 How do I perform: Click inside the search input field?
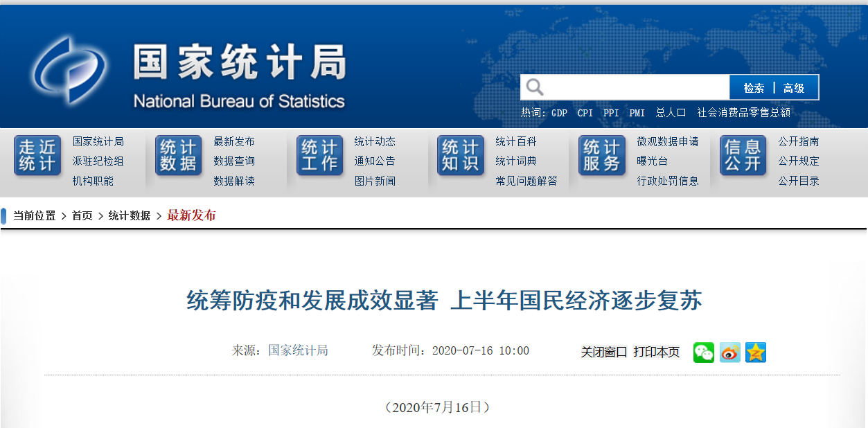(630, 87)
